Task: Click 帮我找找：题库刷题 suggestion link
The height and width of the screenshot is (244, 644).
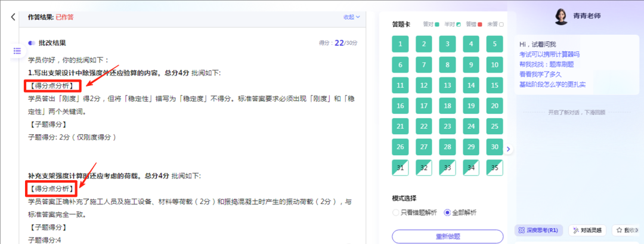Action: point(546,64)
